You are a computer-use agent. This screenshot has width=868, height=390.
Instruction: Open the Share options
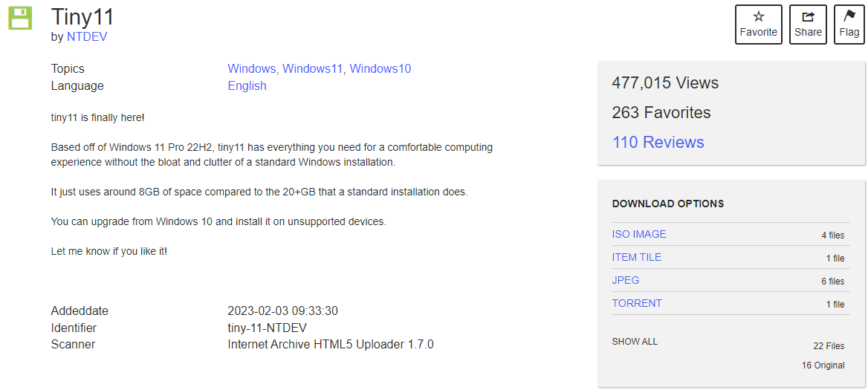808,25
